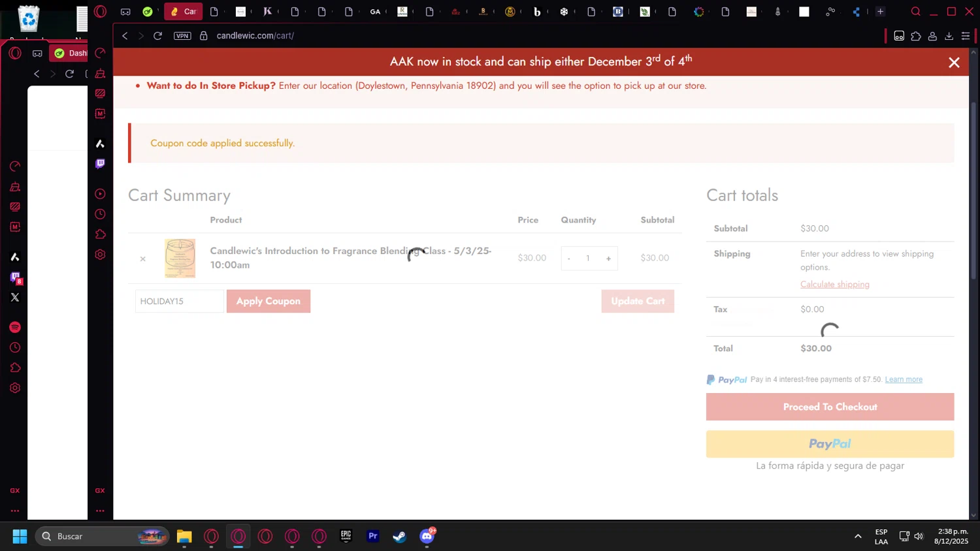980x551 pixels.
Task: Open X (Twitter) in back window sidebar
Action: tap(15, 297)
